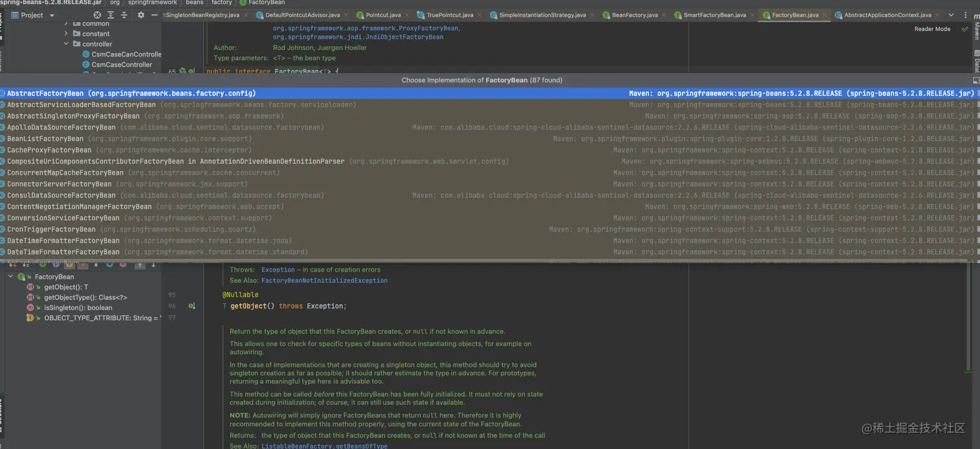Select DateTimeFormatterFactoryBean in format.datetime.standard
This screenshot has height=449, width=980.
coord(490,252)
